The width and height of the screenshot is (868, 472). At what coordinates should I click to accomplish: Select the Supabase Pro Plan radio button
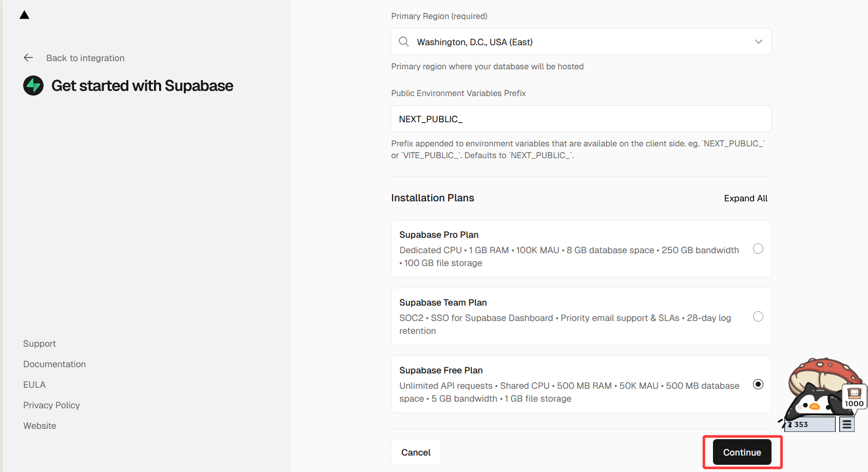[x=758, y=249]
